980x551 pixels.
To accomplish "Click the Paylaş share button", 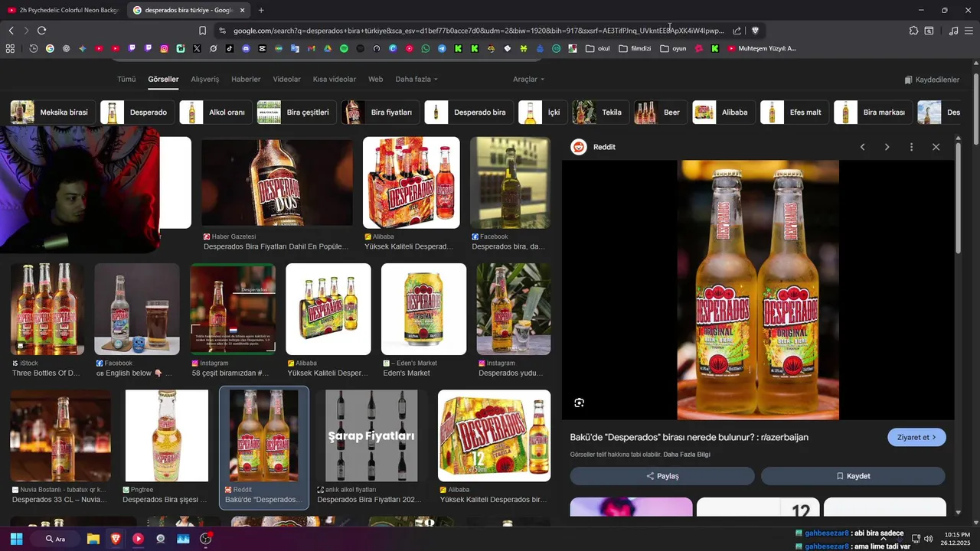I will 662,476.
